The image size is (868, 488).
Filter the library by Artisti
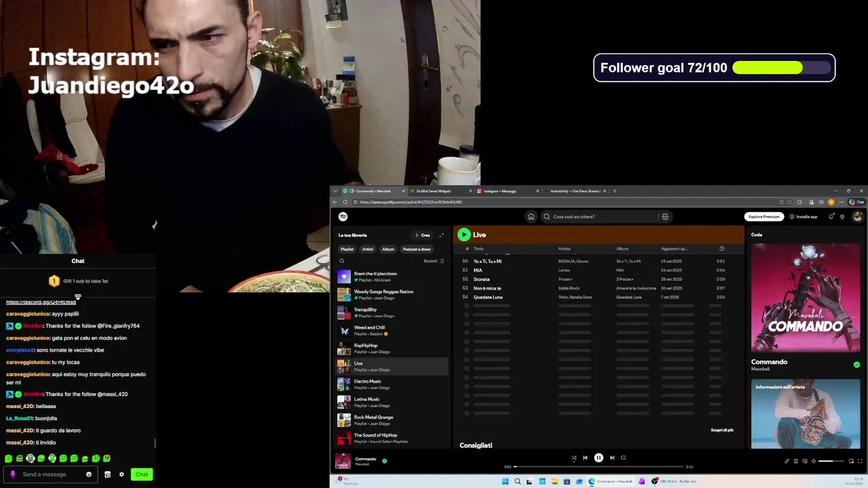point(368,249)
